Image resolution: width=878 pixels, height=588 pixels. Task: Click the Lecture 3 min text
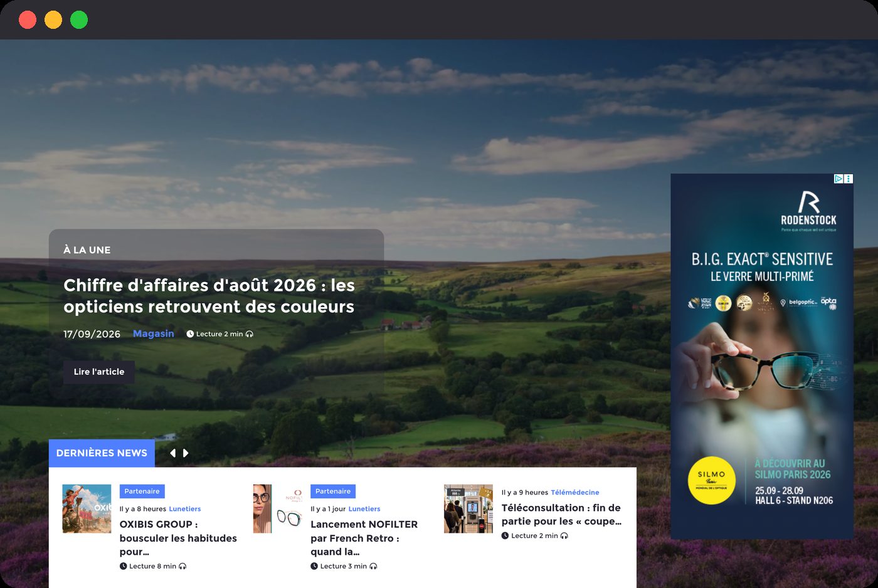pos(344,566)
